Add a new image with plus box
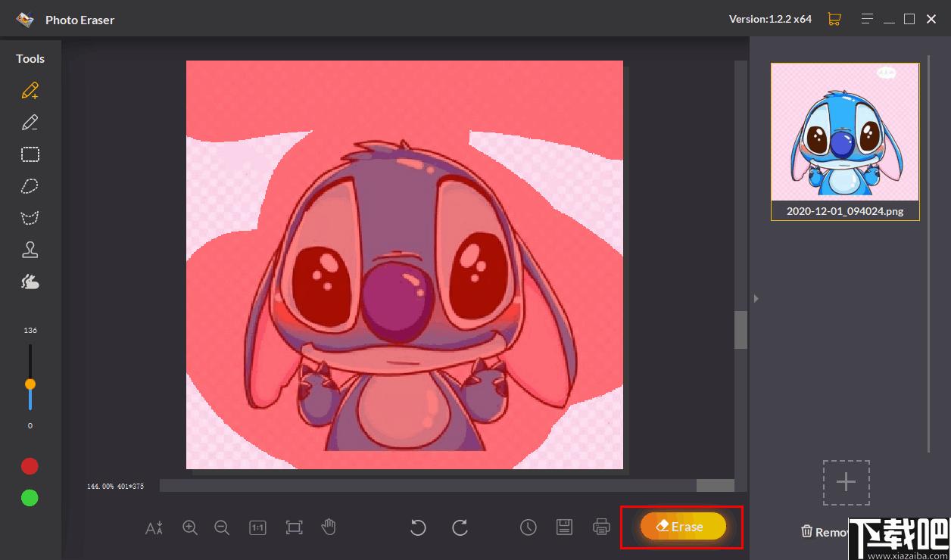 (x=847, y=483)
